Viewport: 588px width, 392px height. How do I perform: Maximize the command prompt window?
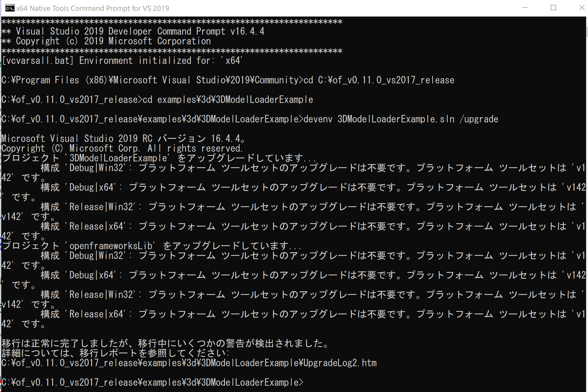point(553,8)
